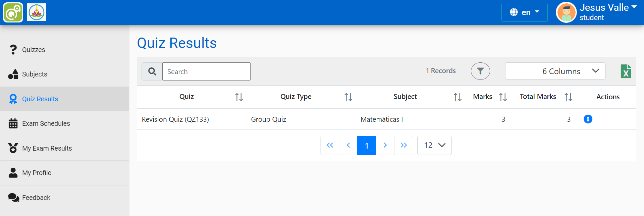Open the en language selector
Viewport: 644px width, 216px height.
[524, 12]
